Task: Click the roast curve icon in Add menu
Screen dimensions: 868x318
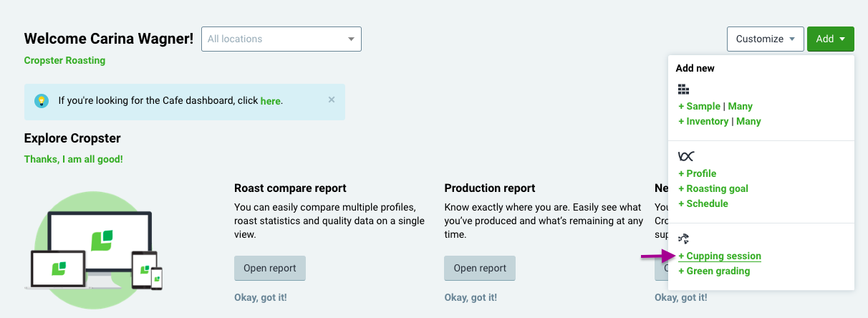Action: [685, 156]
